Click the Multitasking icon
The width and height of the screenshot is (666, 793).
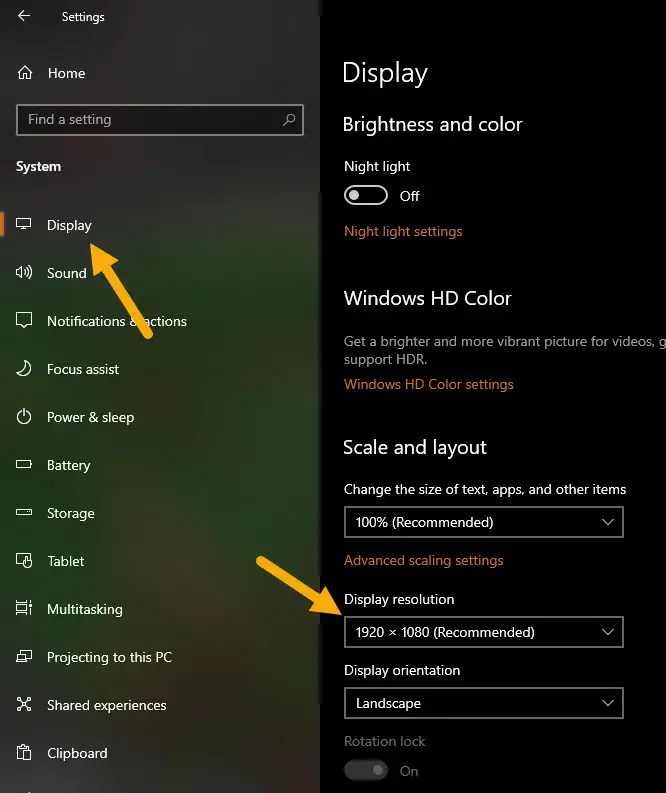[24, 608]
